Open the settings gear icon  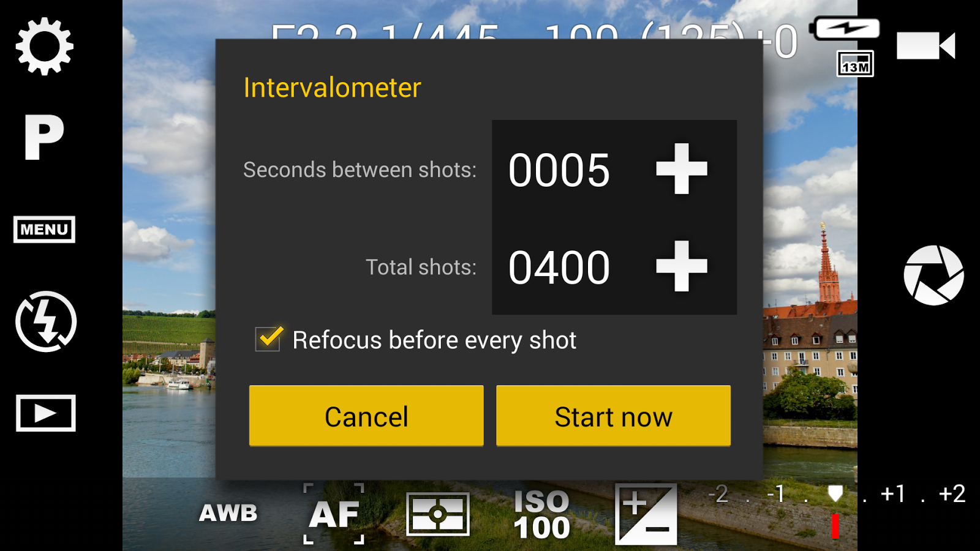45,47
